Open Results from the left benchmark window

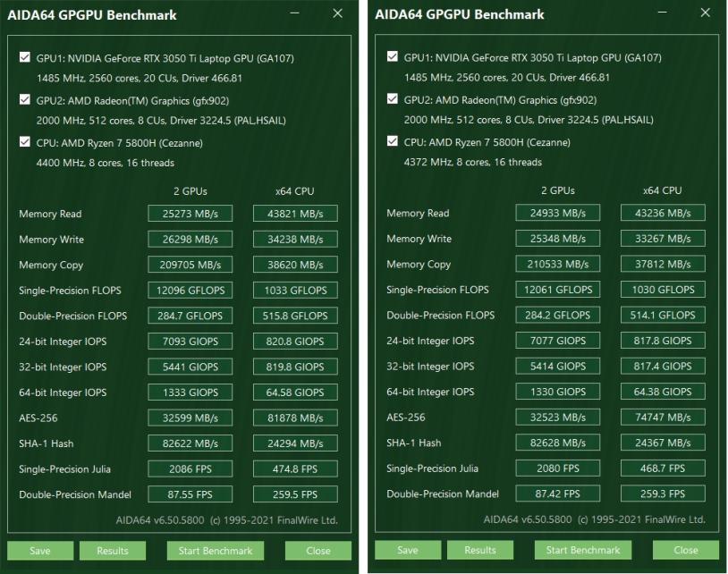(113, 551)
